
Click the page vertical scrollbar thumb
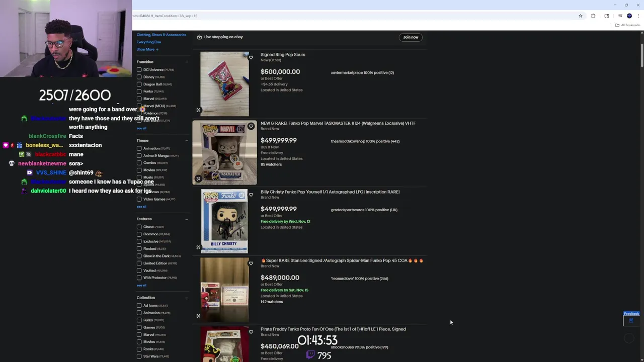641,55
